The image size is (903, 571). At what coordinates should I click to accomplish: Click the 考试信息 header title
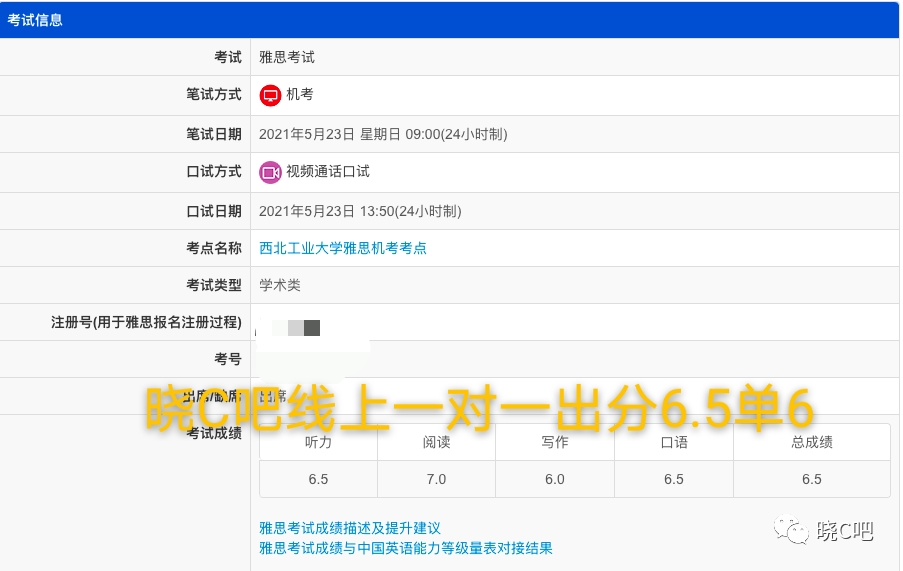pyautogui.click(x=35, y=20)
